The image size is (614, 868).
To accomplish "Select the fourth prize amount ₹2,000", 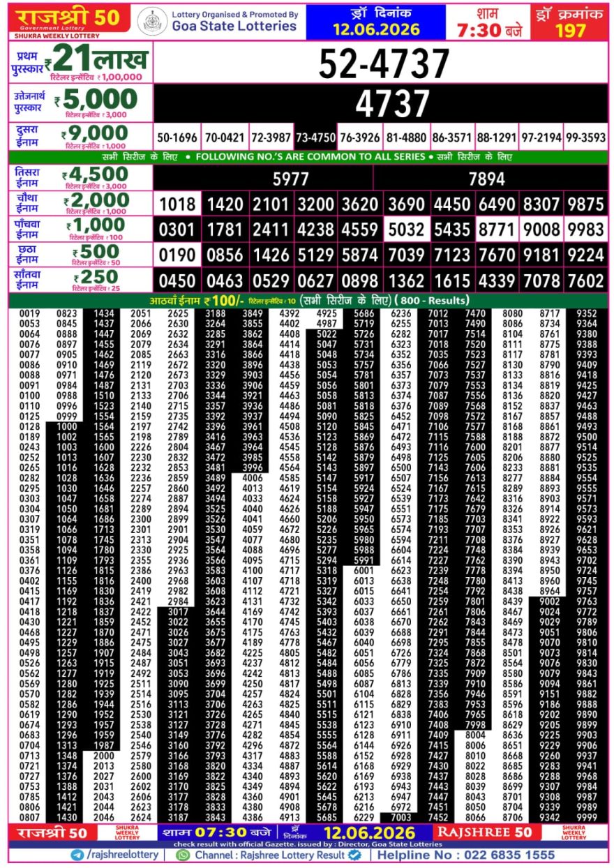I will [x=95, y=200].
